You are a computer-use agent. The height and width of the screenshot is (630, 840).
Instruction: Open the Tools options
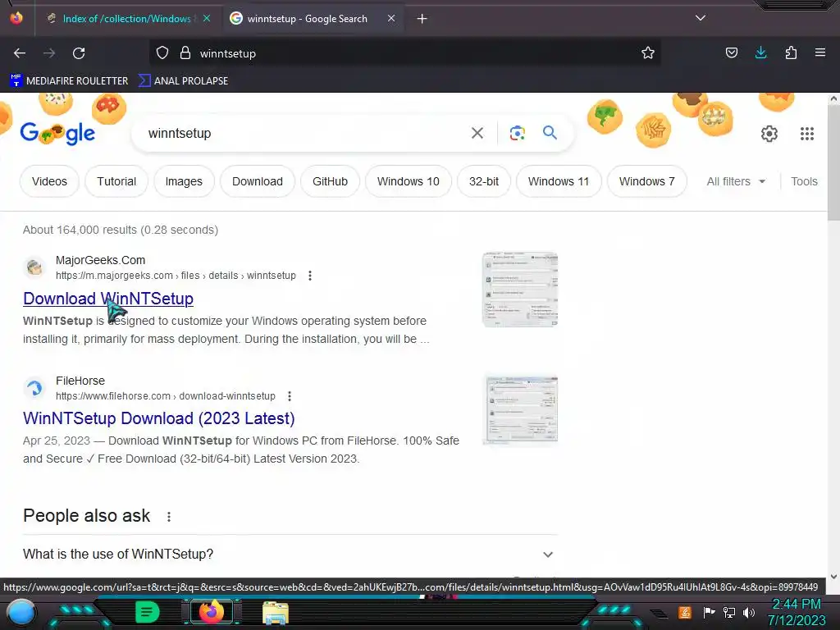(804, 181)
